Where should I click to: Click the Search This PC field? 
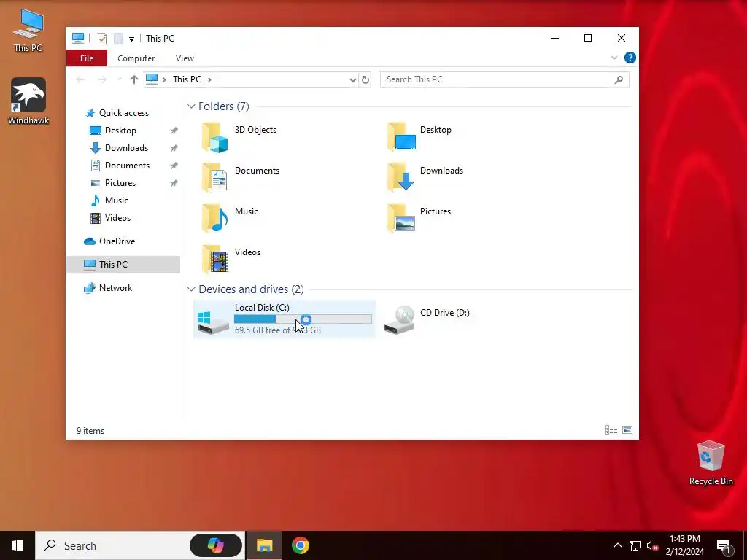click(x=505, y=79)
